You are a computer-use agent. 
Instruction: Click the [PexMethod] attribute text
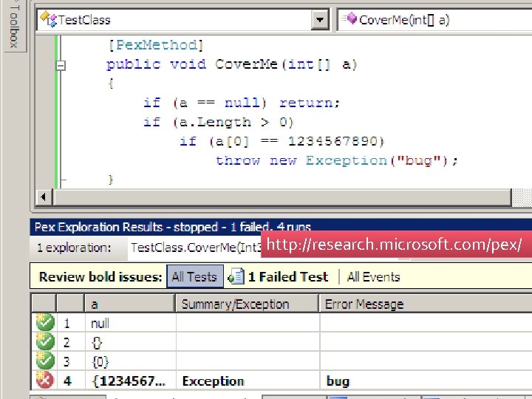pyautogui.click(x=156, y=45)
